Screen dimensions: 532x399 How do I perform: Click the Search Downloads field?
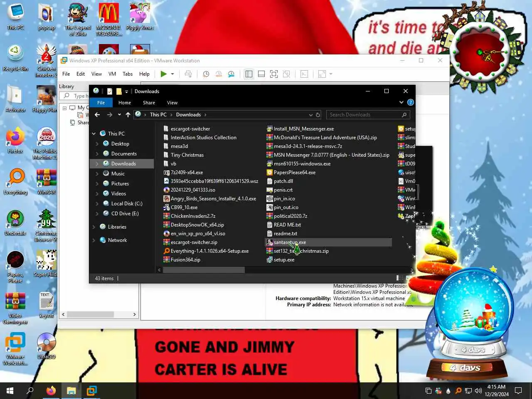368,115
